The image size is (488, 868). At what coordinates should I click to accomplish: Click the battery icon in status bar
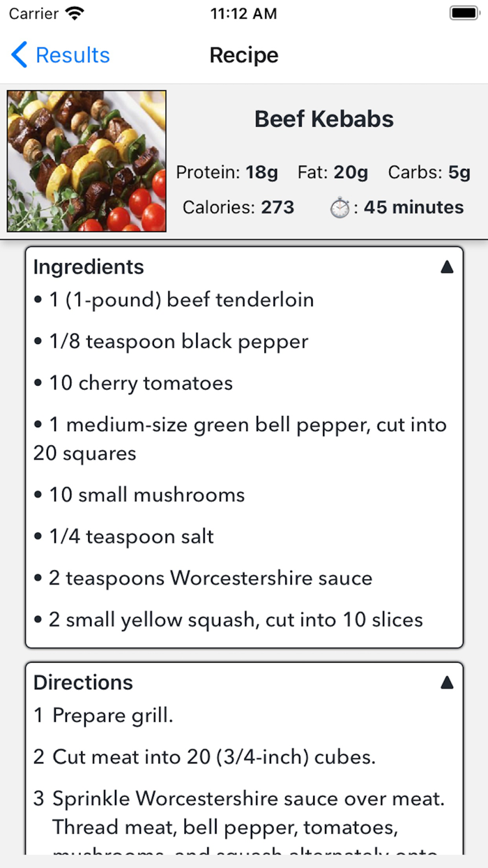463,12
